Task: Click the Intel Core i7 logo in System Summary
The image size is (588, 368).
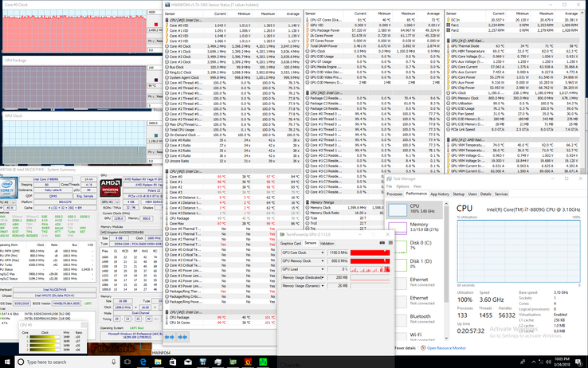Action: point(7,188)
